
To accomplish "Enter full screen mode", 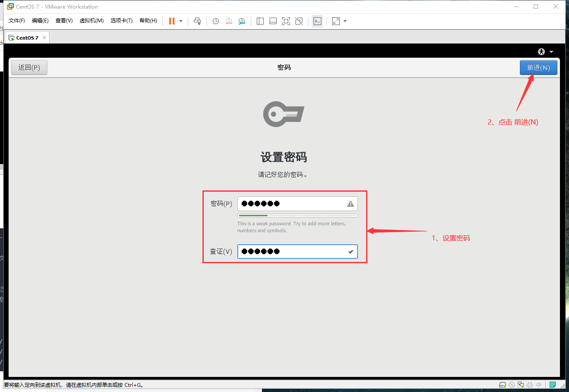I will (286, 21).
